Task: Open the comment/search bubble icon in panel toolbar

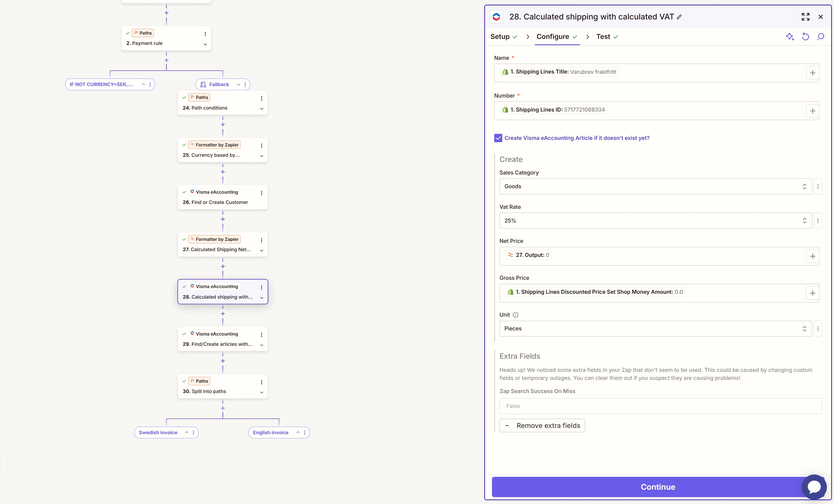Action: tap(821, 37)
